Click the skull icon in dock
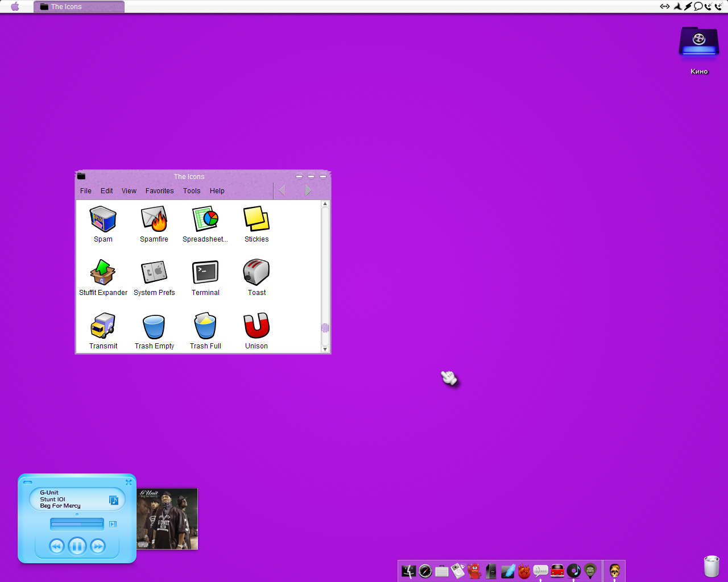728x582 pixels. coord(615,571)
